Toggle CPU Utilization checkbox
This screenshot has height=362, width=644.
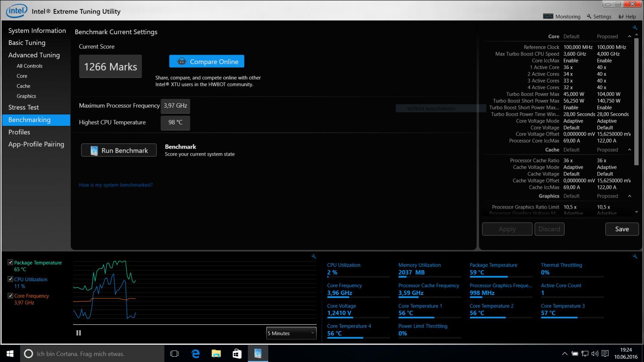(x=10, y=279)
